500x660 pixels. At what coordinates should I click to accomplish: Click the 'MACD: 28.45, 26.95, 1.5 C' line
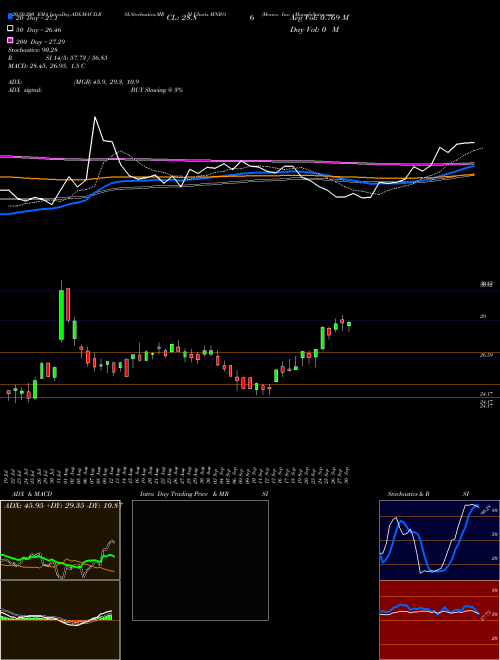pyautogui.click(x=47, y=66)
